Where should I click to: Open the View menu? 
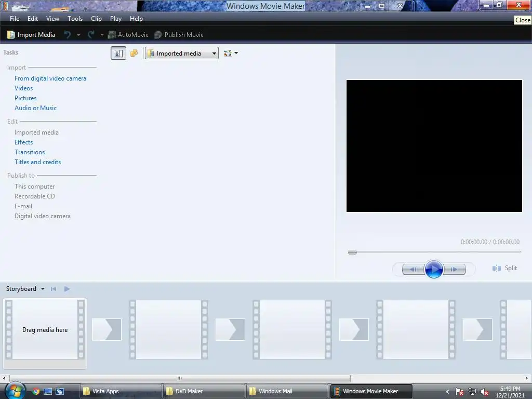pyautogui.click(x=52, y=19)
